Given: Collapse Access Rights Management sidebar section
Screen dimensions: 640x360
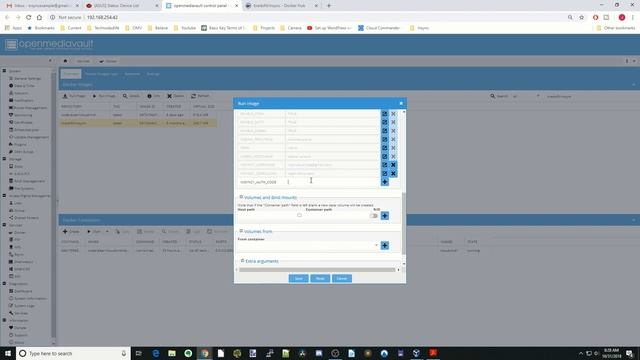Looking at the screenshot, I should [4, 196].
